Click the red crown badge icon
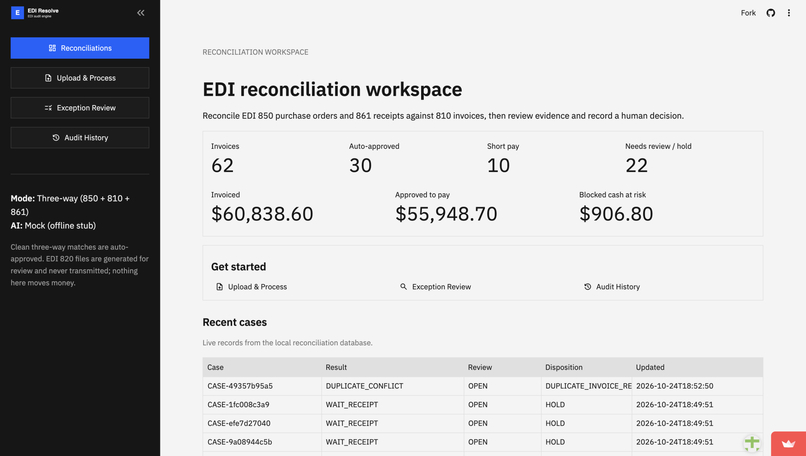This screenshot has height=456, width=806. (x=789, y=444)
